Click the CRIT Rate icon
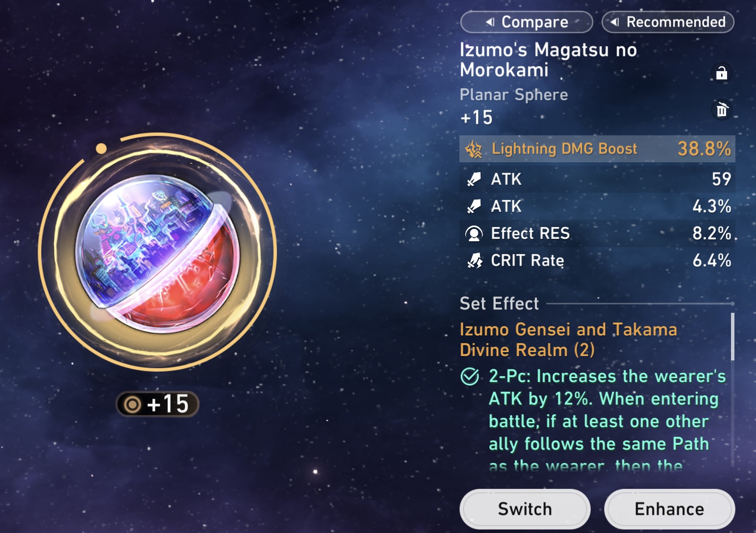Viewport: 756px width, 533px height. pos(475,260)
